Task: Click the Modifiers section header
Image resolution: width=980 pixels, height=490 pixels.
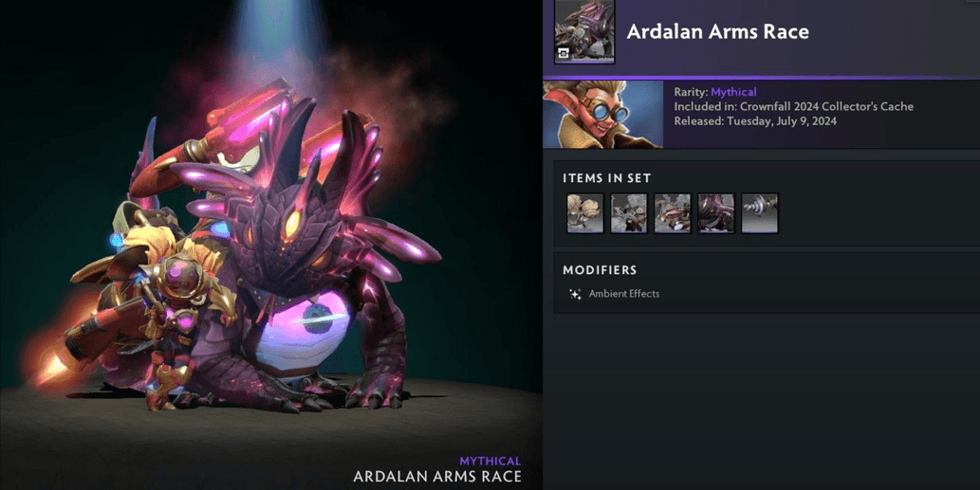Action: 600,270
